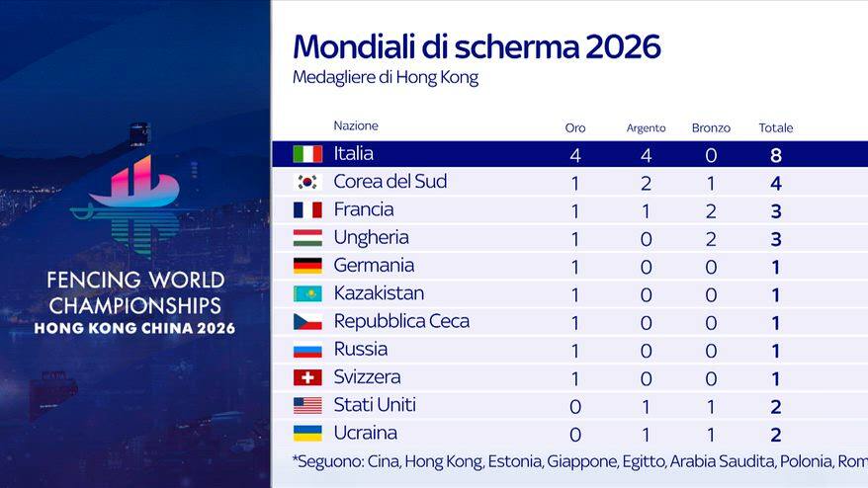
Task: Click the Mondiali di scherma 2026 title
Action: click(x=477, y=46)
